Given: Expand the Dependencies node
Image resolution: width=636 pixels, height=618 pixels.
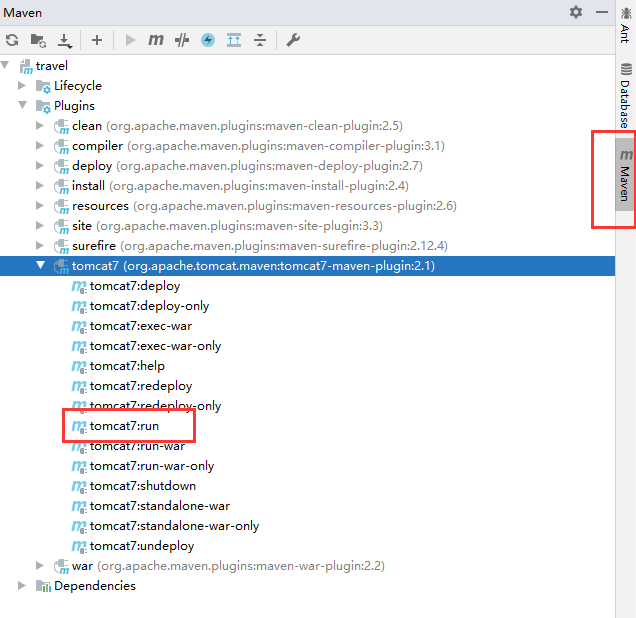Looking at the screenshot, I should tap(22, 586).
